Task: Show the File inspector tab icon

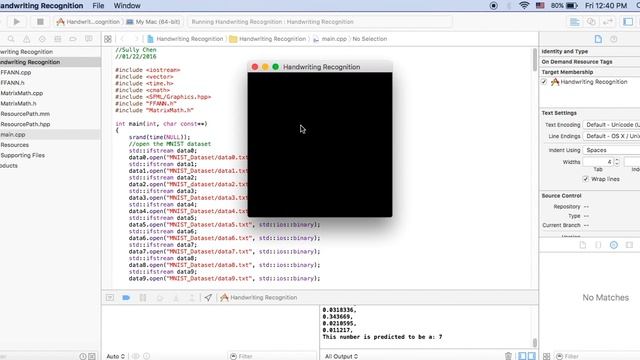Action: click(598, 39)
